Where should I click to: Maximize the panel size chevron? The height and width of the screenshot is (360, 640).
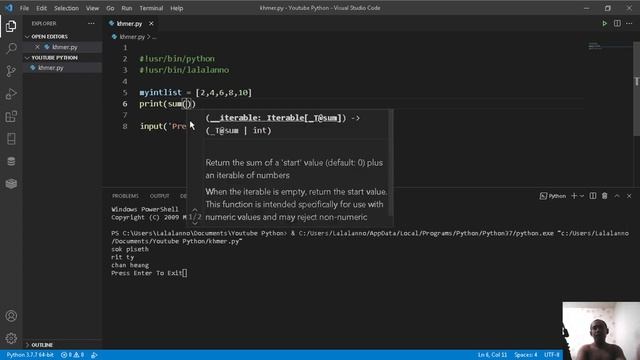pos(617,196)
